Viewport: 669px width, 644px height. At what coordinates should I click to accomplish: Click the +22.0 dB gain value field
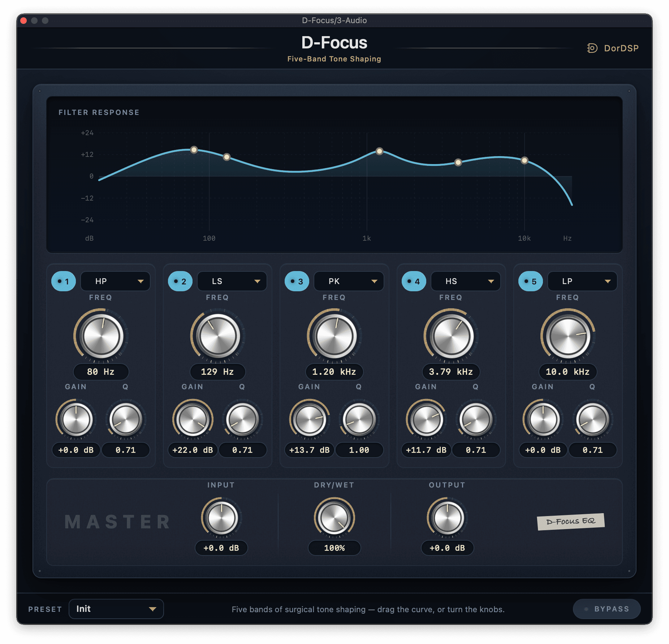click(x=193, y=450)
